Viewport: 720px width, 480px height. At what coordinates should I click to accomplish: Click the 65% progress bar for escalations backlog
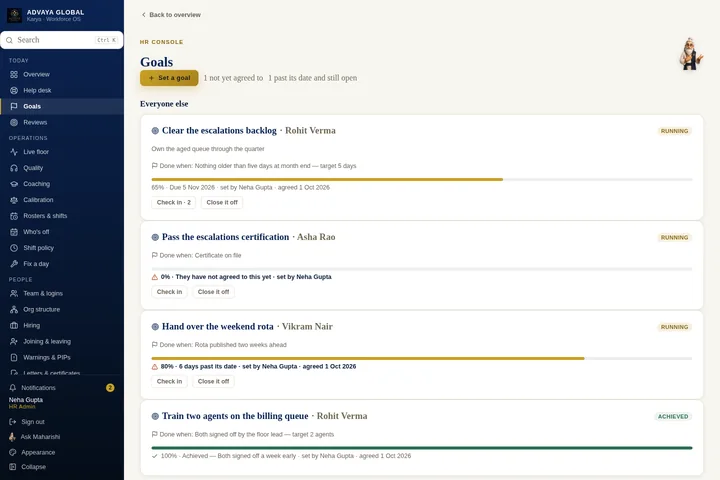point(422,180)
